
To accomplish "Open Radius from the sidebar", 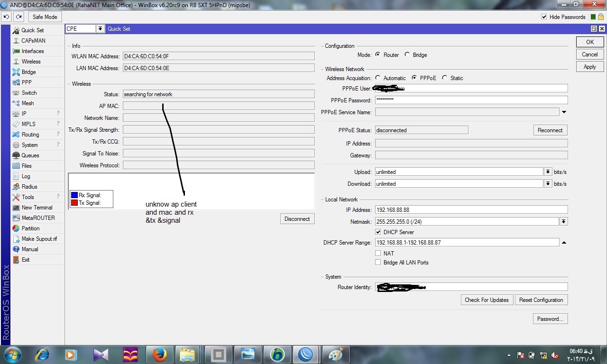I will tap(29, 187).
